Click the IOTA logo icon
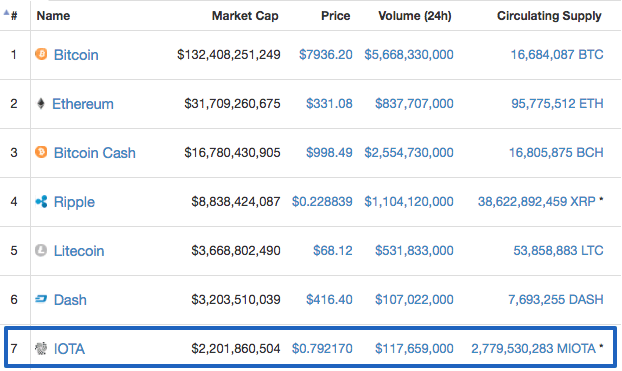 tap(41, 348)
